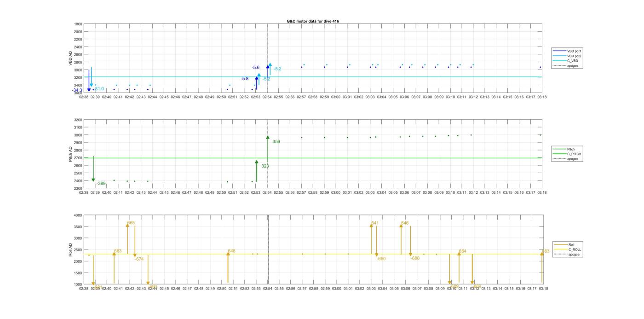This screenshot has width=644, height=319.
Task: Click '02:54' on the VBD plot x-axis
Action: (267, 97)
